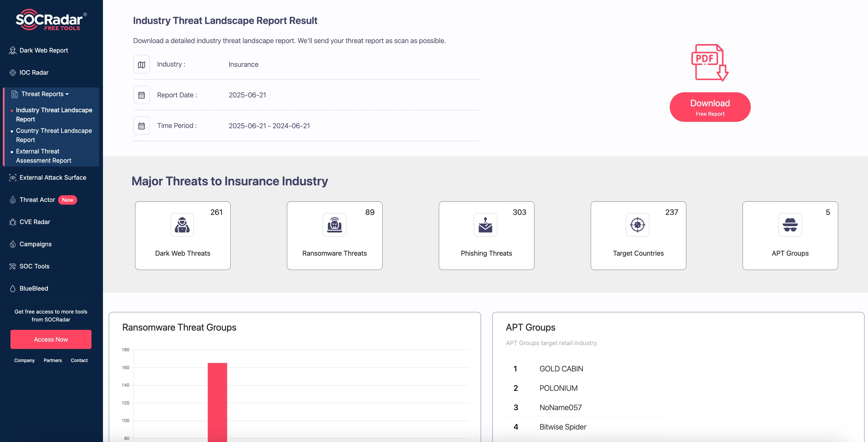
Task: Click the SOCRadar Free Tools logo
Action: (x=51, y=20)
